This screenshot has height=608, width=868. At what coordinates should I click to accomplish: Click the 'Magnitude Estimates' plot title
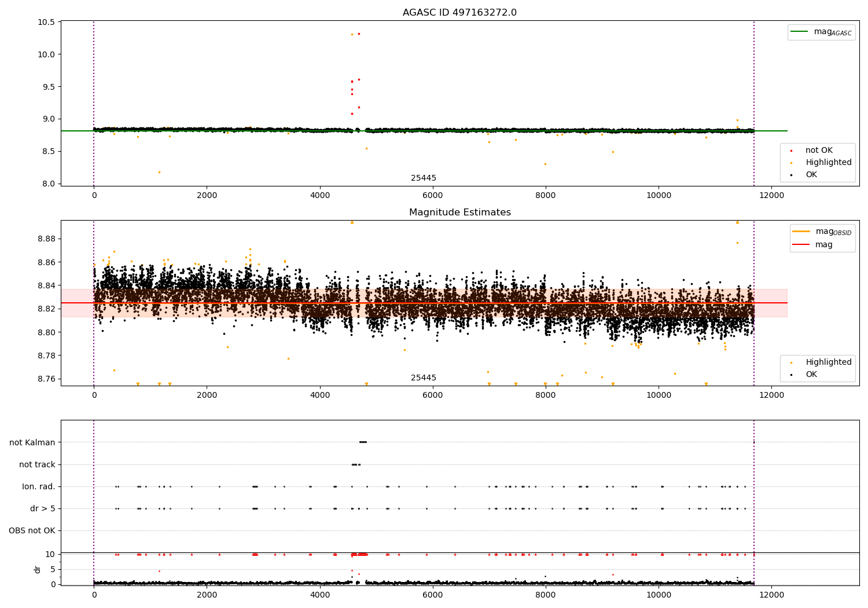pos(459,213)
